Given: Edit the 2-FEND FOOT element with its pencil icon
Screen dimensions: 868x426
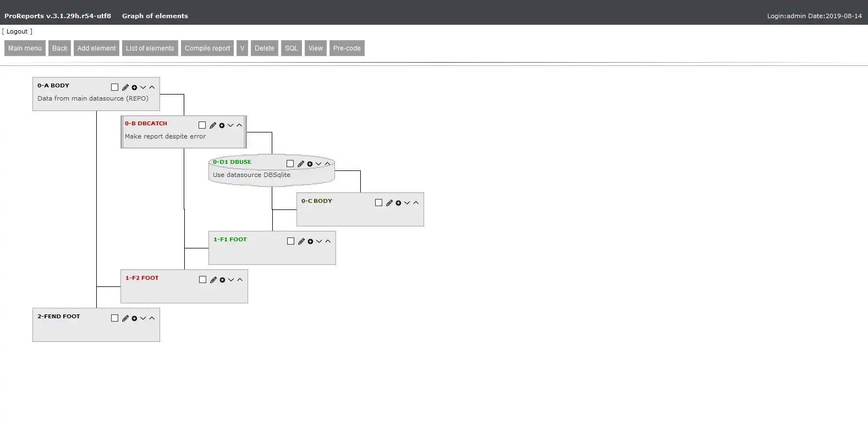Looking at the screenshot, I should point(125,318).
